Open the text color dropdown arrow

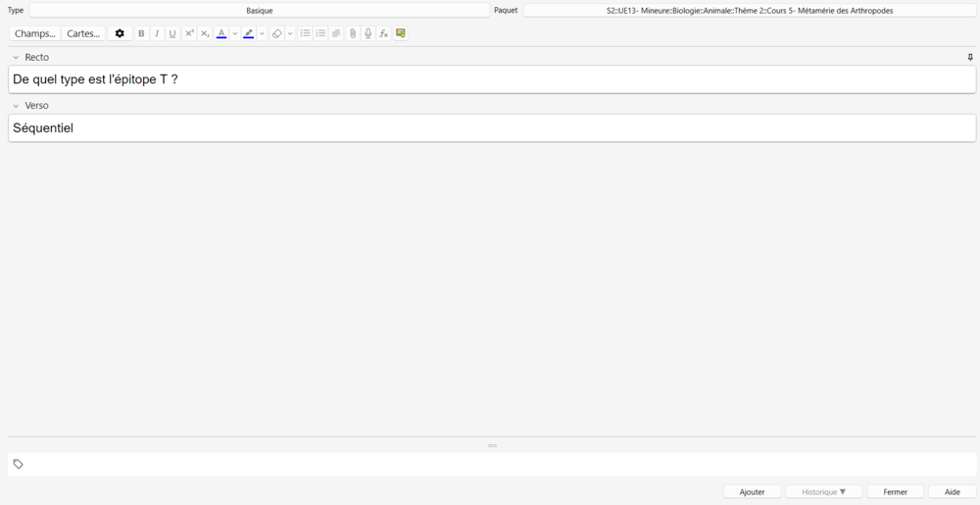(235, 33)
